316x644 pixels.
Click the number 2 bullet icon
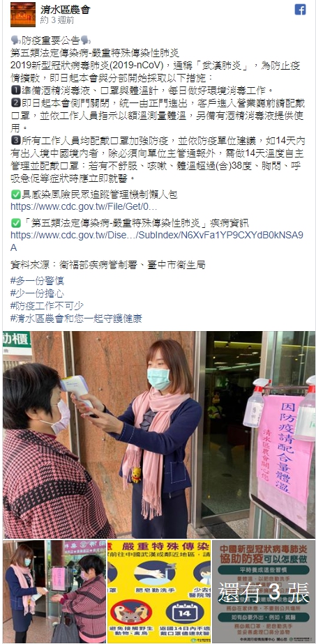click(x=15, y=102)
